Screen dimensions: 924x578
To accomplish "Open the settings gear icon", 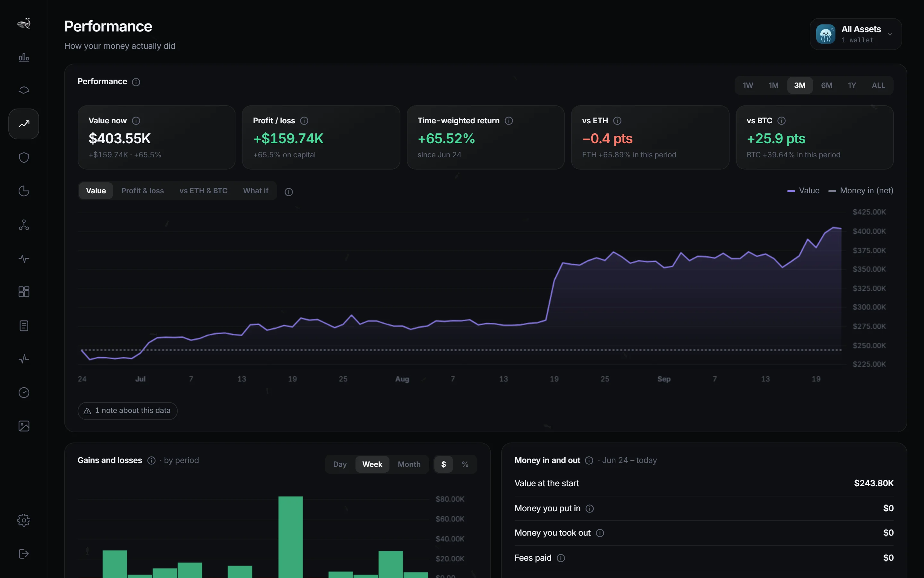I will (x=24, y=520).
